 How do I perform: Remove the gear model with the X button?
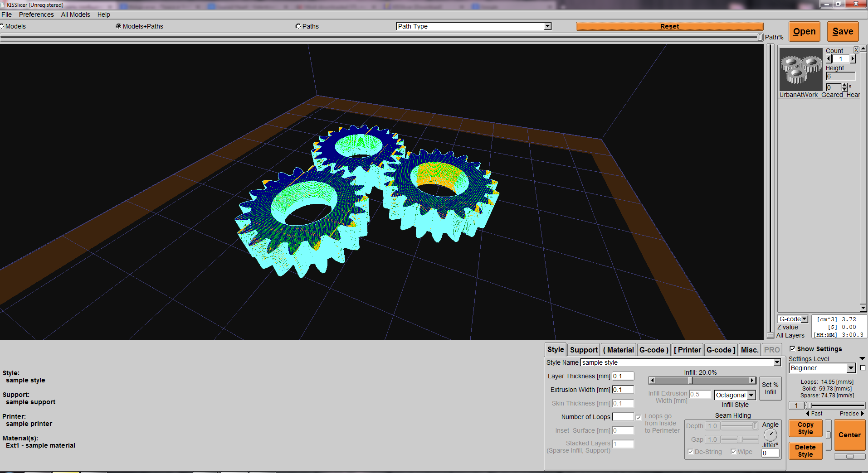pyautogui.click(x=856, y=50)
